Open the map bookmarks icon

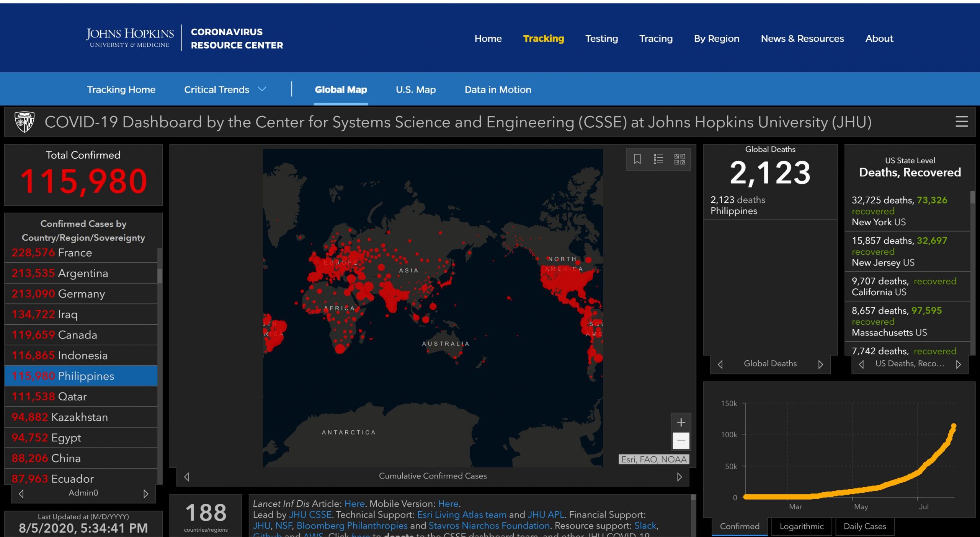(637, 159)
